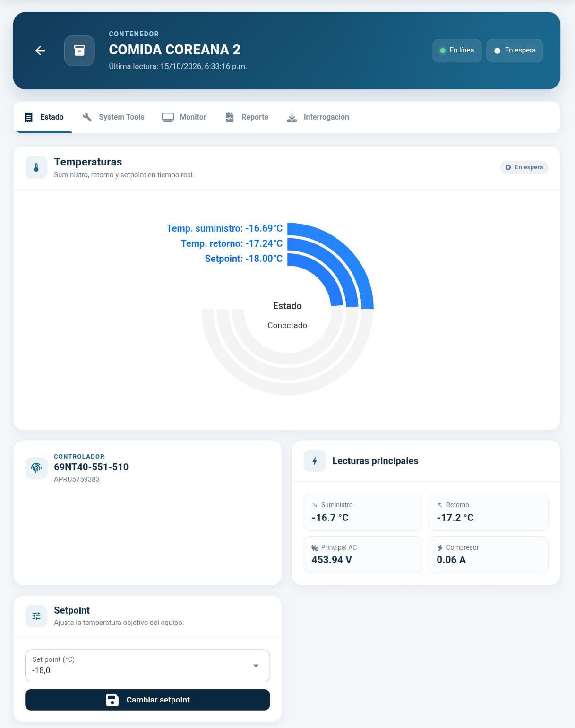This screenshot has width=575, height=728.
Task: Click the System Tools wrench icon
Action: pos(87,117)
